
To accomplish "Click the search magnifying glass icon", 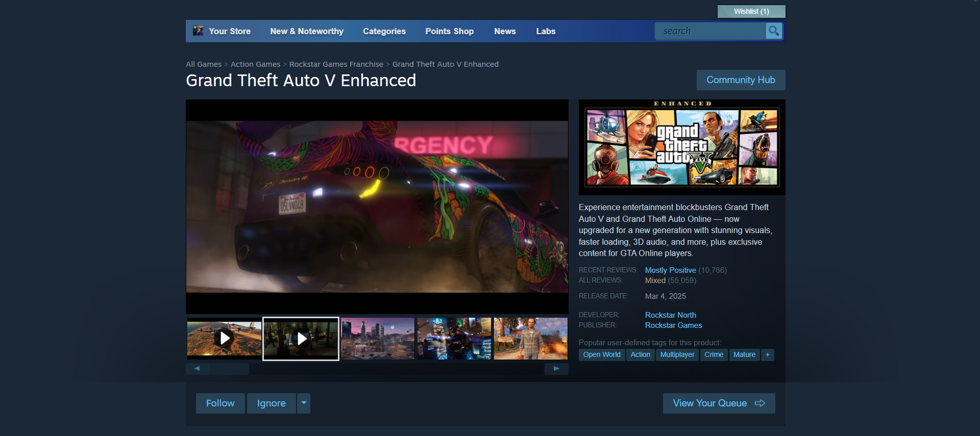I will pos(773,31).
